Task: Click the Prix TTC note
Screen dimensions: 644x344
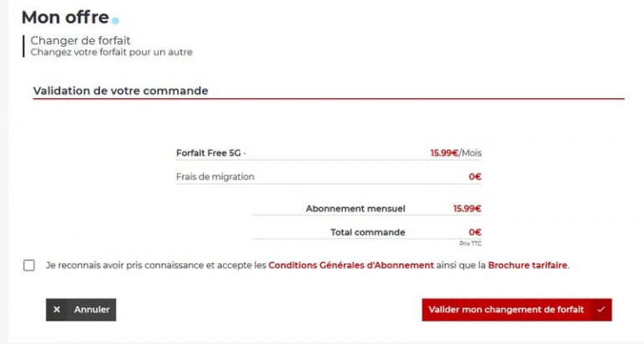Action: 470,243
